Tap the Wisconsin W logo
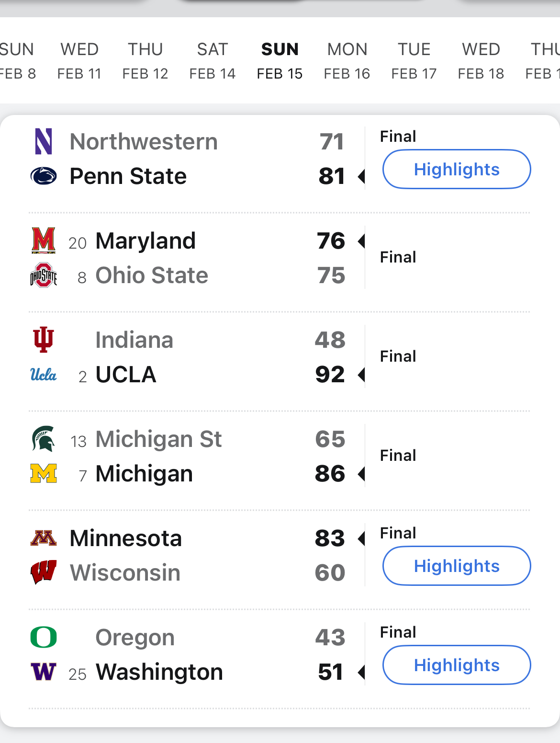Image resolution: width=560 pixels, height=743 pixels. [44, 572]
